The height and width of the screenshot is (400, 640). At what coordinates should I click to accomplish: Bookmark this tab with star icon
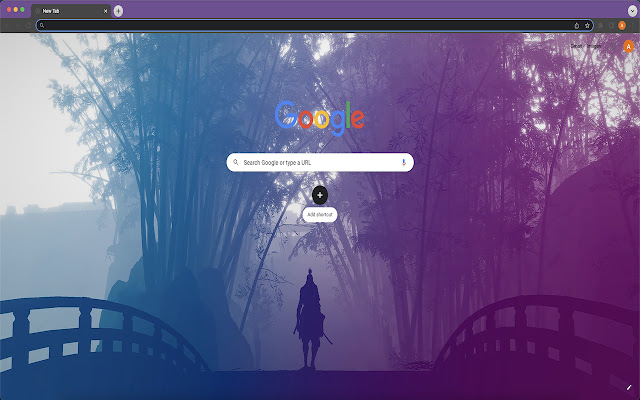587,25
